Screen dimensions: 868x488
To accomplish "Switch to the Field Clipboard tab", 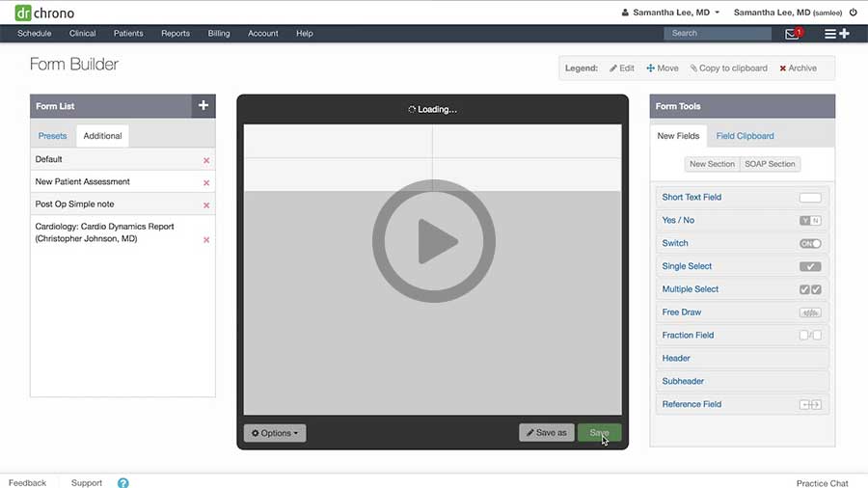I will 746,136.
